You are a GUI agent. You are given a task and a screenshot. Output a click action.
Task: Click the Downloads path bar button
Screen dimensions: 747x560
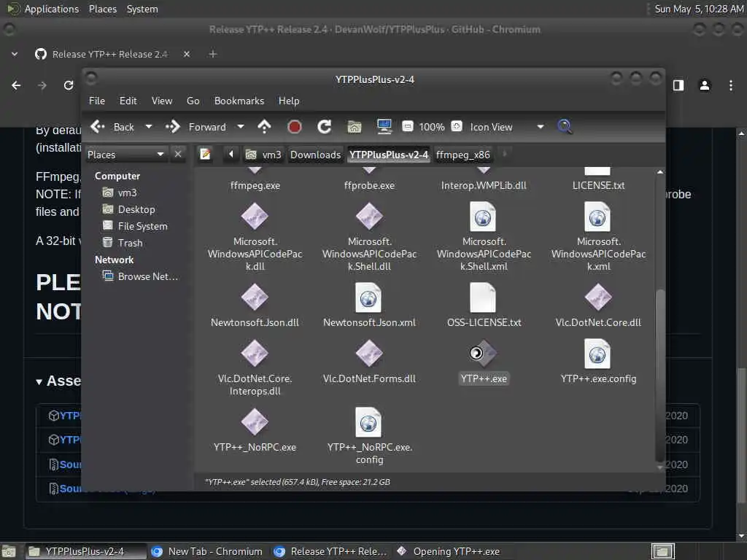pos(315,155)
